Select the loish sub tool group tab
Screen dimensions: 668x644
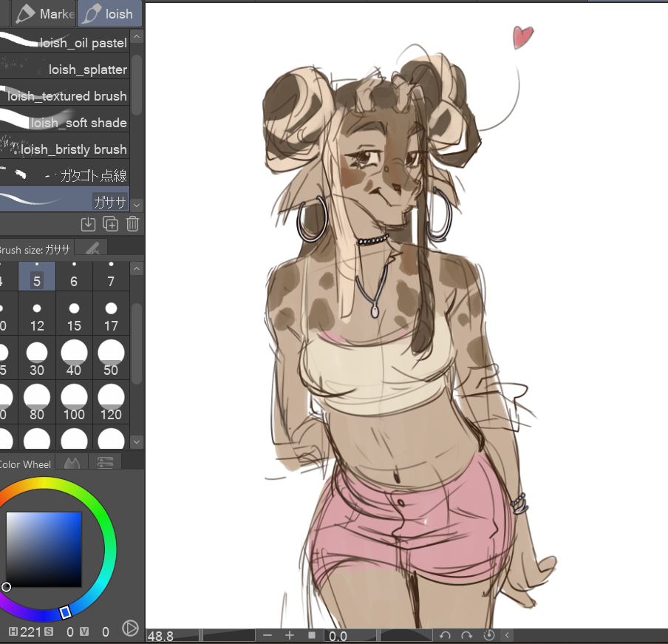[110, 13]
